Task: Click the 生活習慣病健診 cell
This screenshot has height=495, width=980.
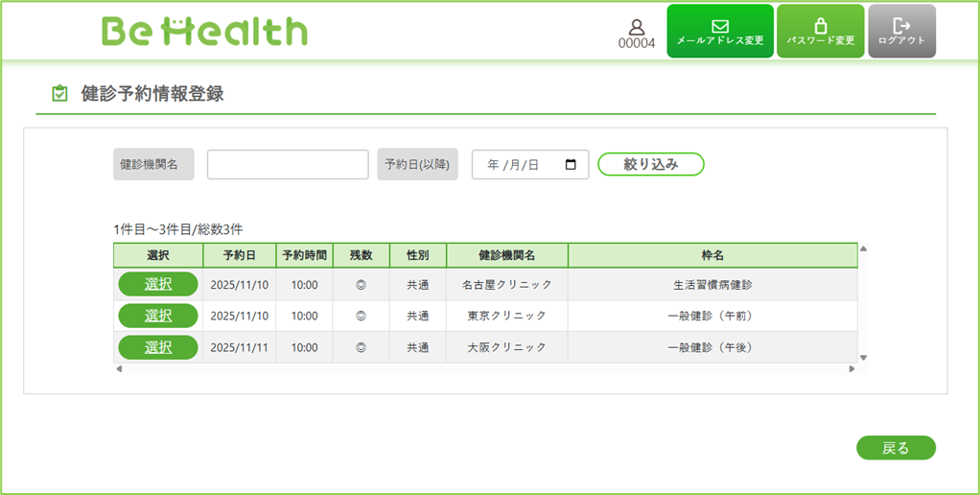Action: 712,284
